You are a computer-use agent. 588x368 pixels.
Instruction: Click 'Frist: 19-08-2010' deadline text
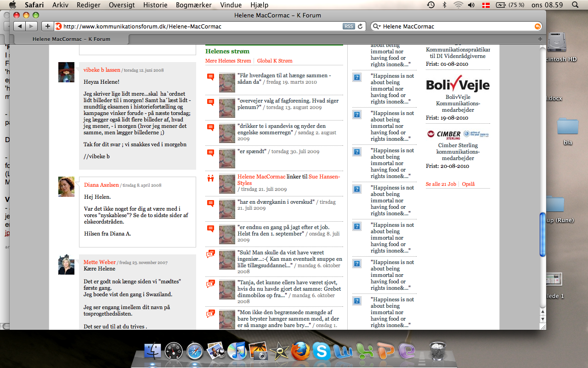(447, 118)
